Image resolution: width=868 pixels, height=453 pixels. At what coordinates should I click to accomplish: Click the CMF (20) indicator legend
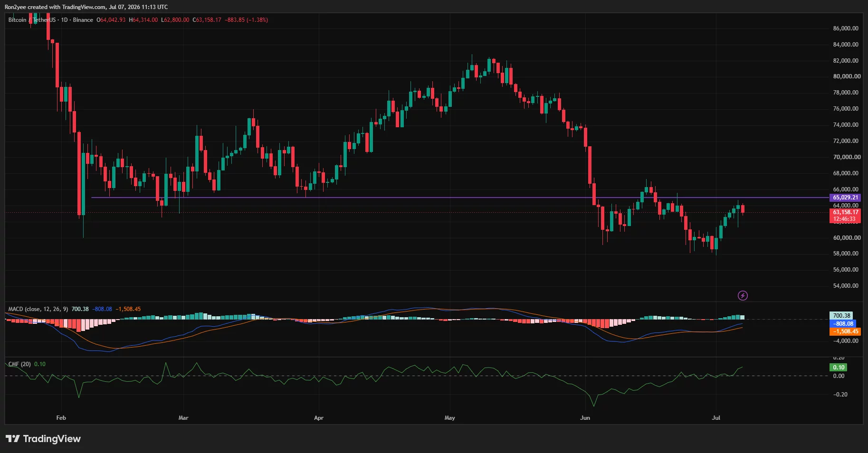point(19,364)
